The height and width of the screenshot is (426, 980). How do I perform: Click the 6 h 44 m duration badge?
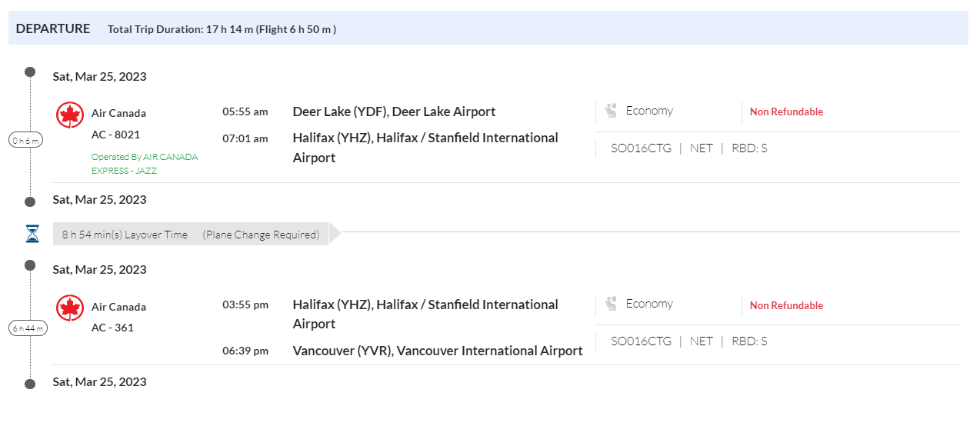pos(28,328)
